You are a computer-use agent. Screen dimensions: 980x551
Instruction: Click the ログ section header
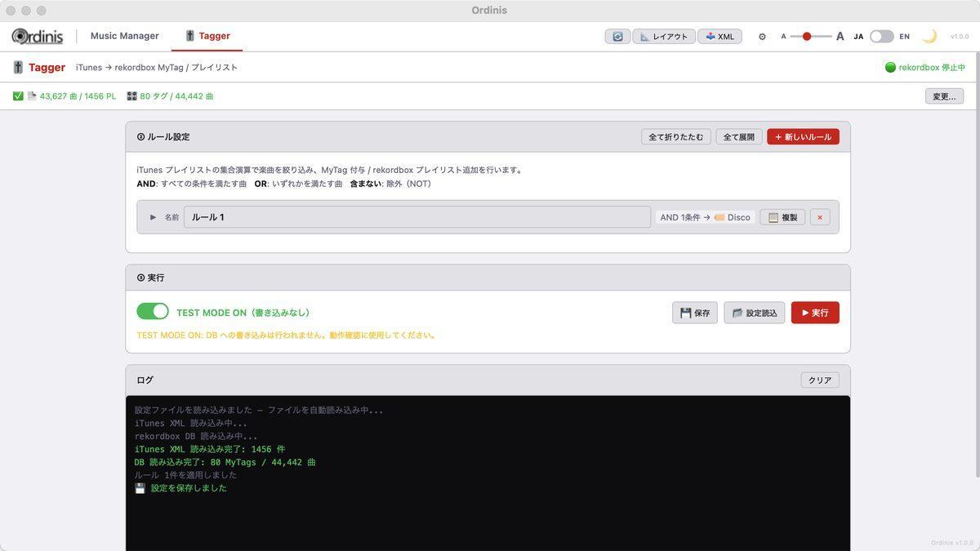point(145,380)
